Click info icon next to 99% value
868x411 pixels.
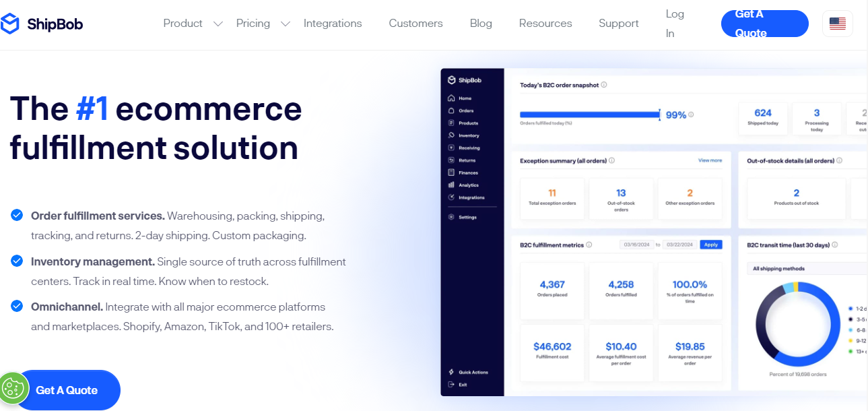tap(692, 115)
